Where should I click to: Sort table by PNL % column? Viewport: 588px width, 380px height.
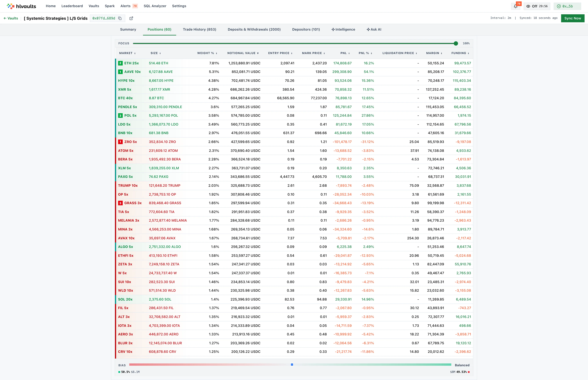coord(365,53)
